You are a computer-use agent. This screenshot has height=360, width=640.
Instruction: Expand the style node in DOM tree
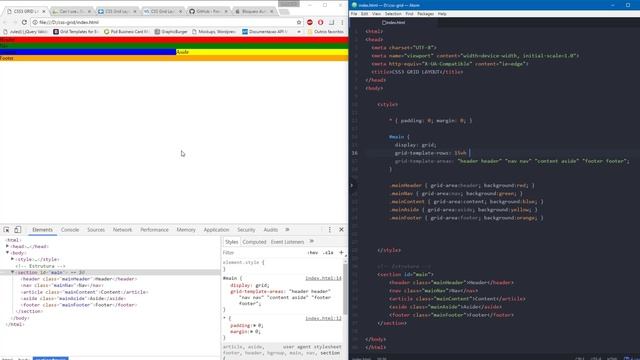[13, 259]
